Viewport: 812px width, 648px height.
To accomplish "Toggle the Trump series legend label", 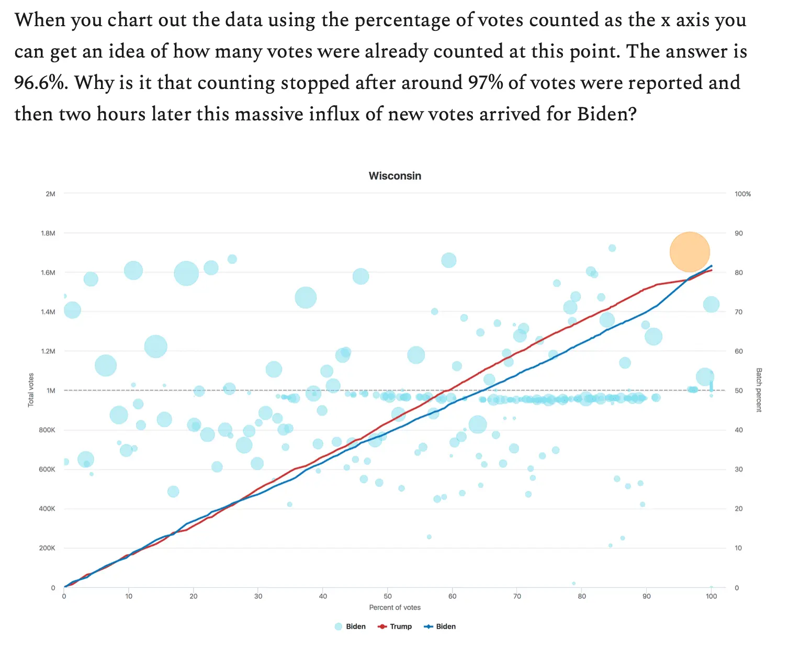I will 401,627.
